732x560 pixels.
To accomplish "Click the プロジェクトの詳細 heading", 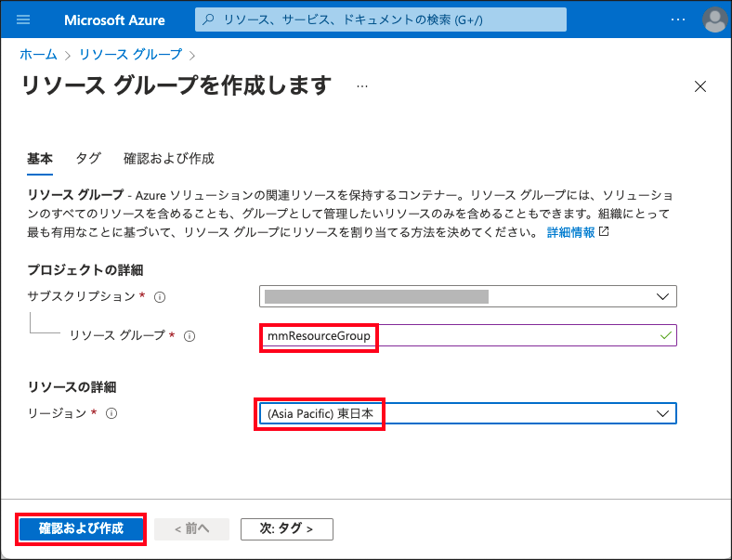I will click(85, 270).
